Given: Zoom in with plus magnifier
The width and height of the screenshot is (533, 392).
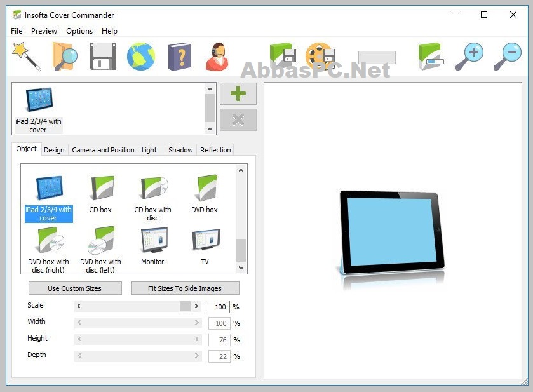Looking at the screenshot, I should tap(469, 57).
